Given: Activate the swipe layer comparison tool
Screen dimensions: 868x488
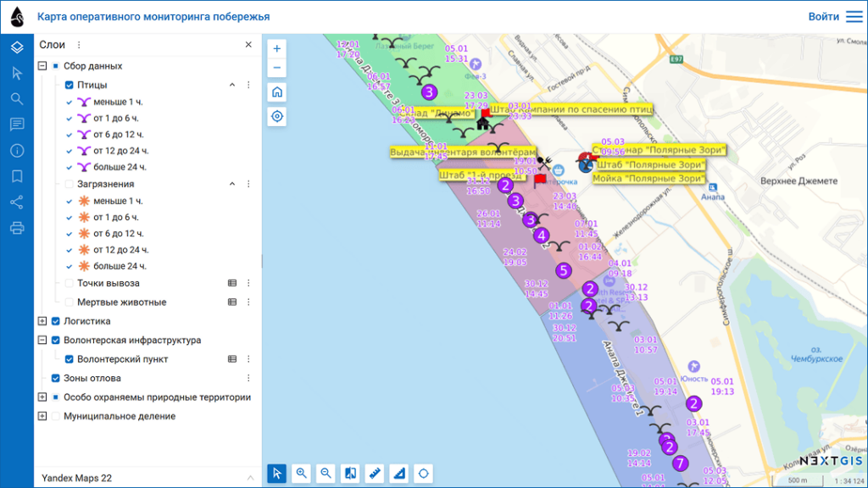Looking at the screenshot, I should pyautogui.click(x=351, y=474).
